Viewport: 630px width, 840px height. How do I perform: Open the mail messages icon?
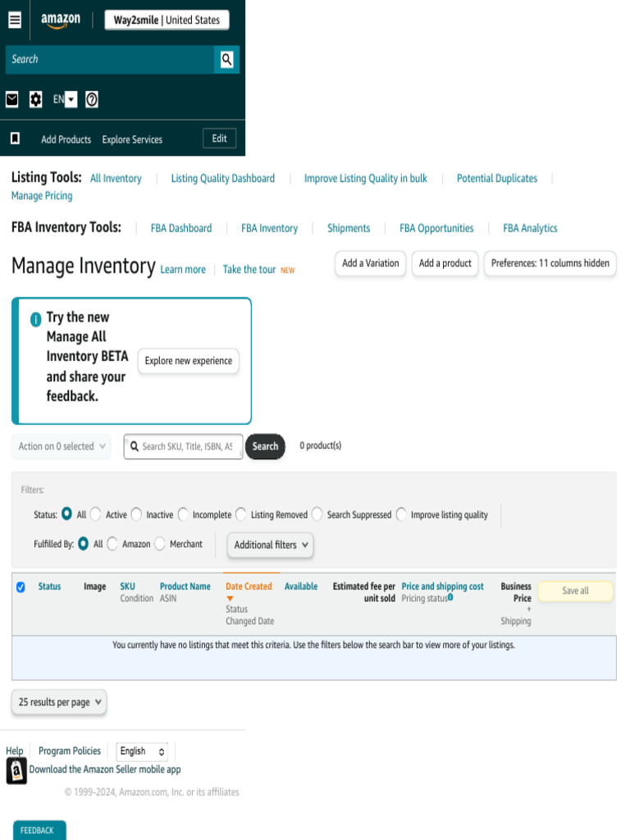(11, 99)
